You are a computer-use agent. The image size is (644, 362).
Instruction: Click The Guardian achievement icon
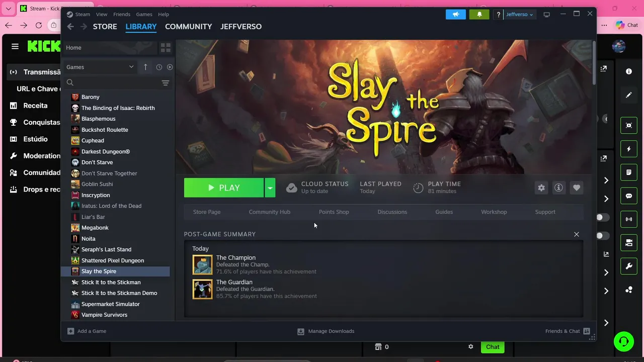point(202,289)
